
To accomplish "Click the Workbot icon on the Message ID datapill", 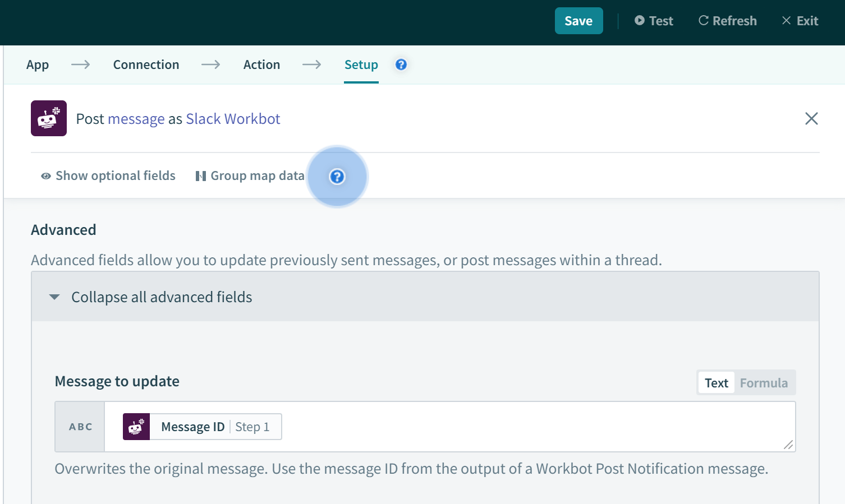I will click(x=136, y=427).
